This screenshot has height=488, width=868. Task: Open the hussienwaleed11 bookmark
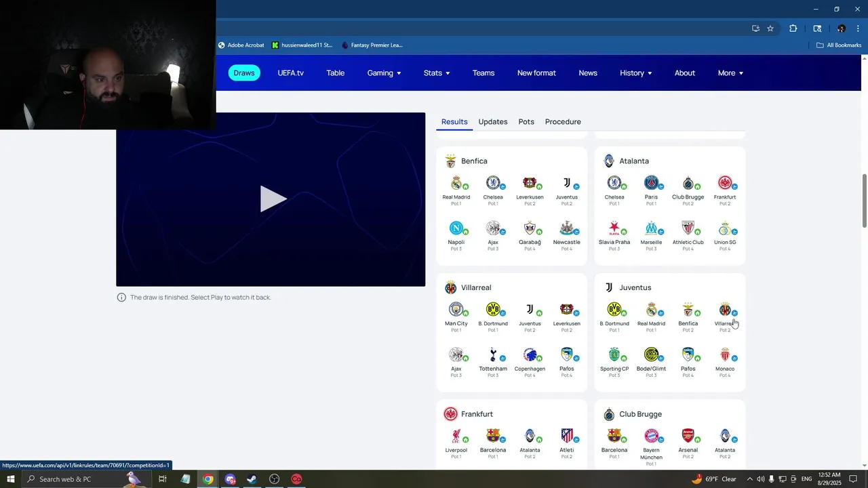302,45
